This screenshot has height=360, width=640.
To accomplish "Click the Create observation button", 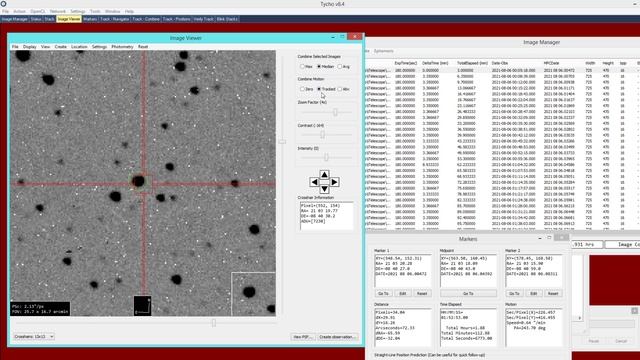I will (x=338, y=337).
